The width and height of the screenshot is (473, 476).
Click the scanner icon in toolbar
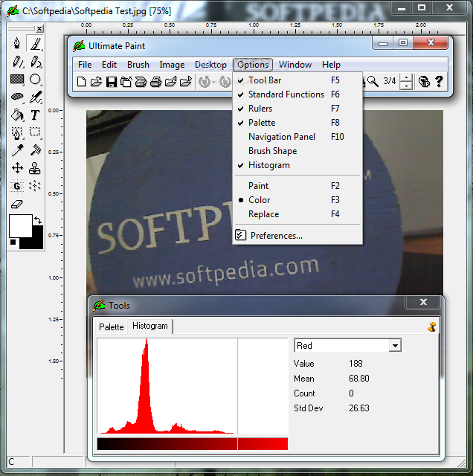[x=141, y=82]
